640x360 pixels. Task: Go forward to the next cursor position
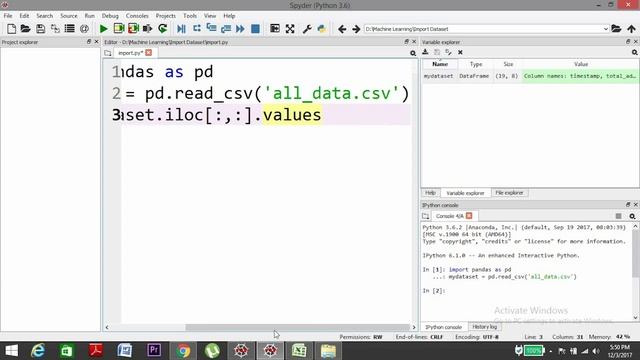[356, 29]
